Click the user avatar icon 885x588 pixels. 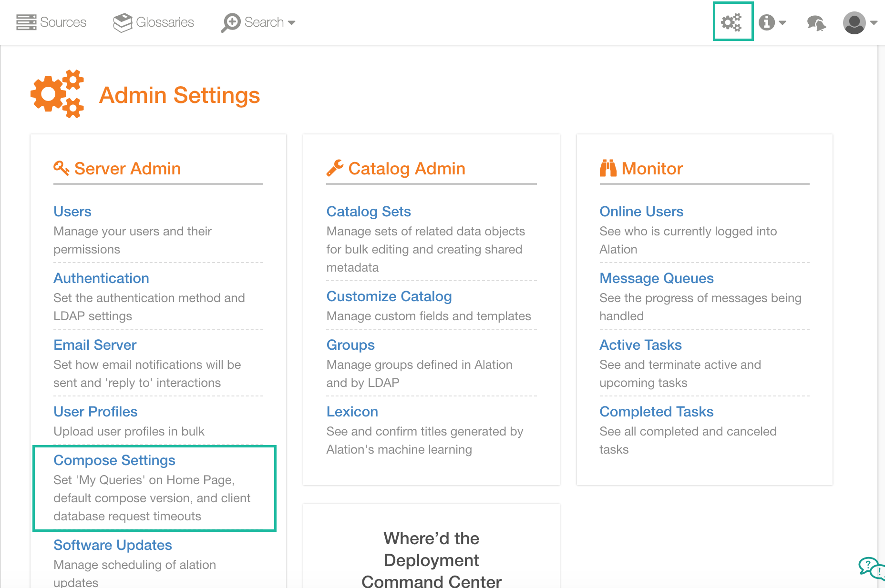click(854, 23)
